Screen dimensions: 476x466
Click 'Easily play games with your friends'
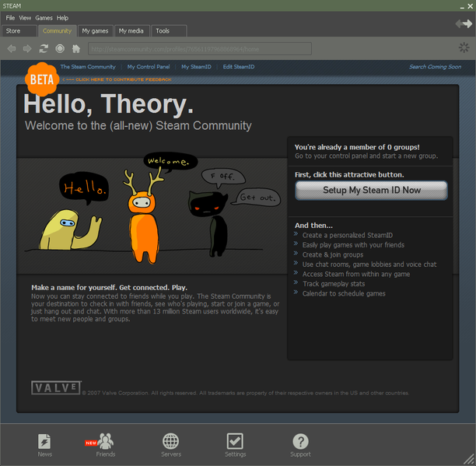tap(353, 245)
